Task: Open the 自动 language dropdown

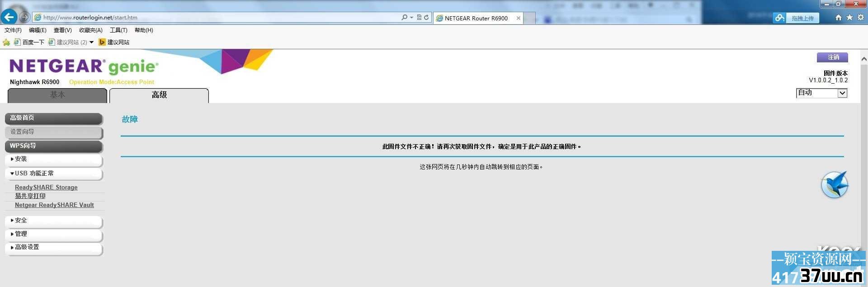Action: click(821, 93)
